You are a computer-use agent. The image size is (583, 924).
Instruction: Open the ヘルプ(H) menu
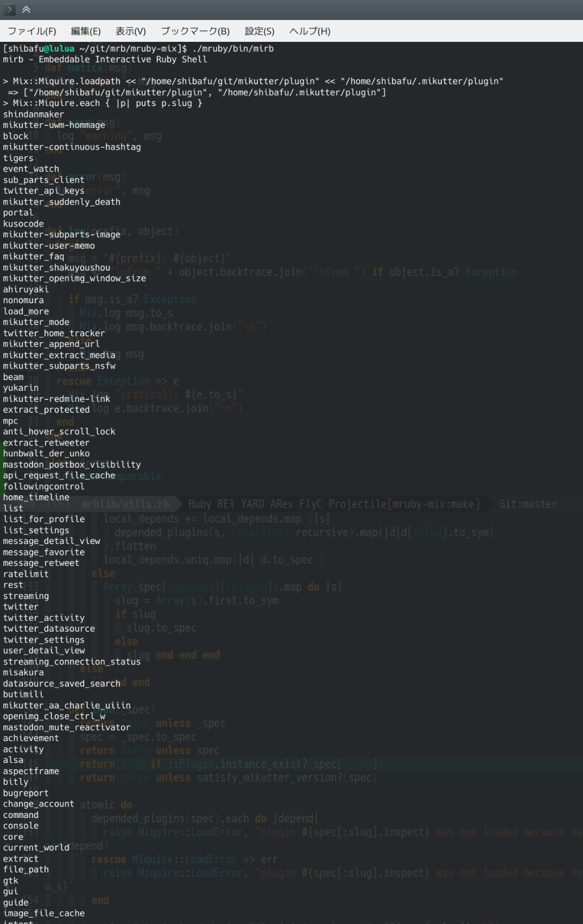pyautogui.click(x=310, y=31)
